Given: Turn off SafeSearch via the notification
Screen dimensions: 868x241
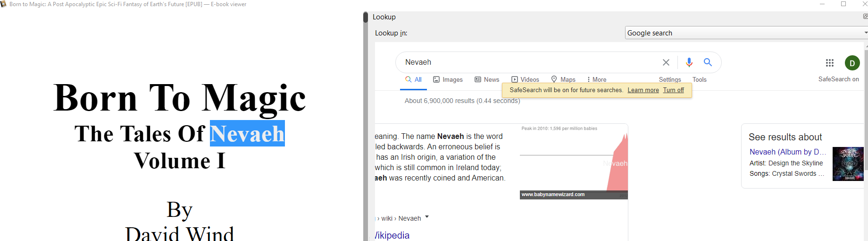Looking at the screenshot, I should 673,90.
